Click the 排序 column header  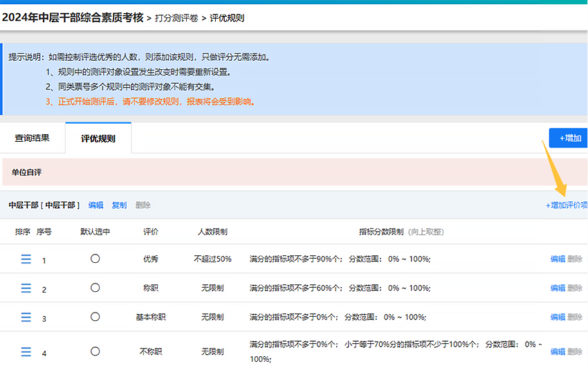(x=23, y=232)
